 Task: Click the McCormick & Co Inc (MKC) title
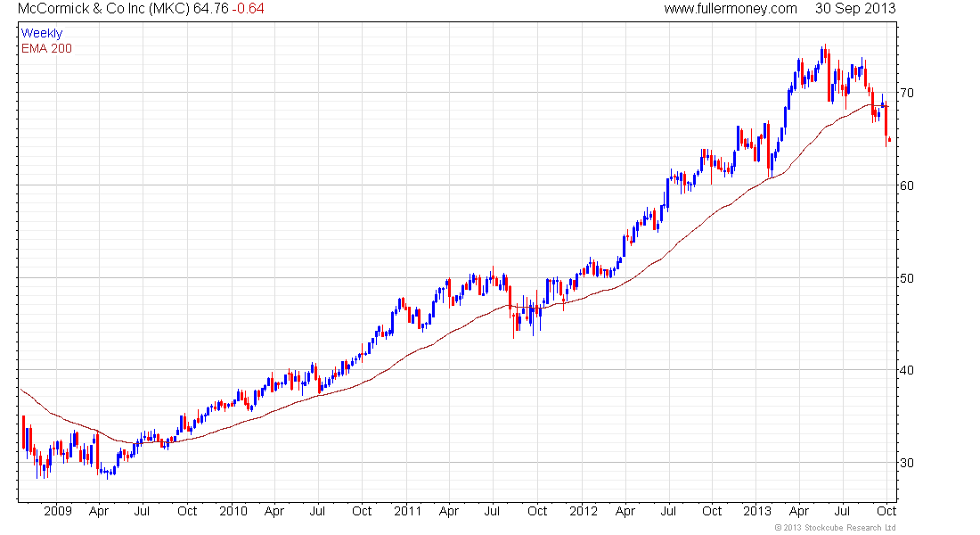(103, 9)
